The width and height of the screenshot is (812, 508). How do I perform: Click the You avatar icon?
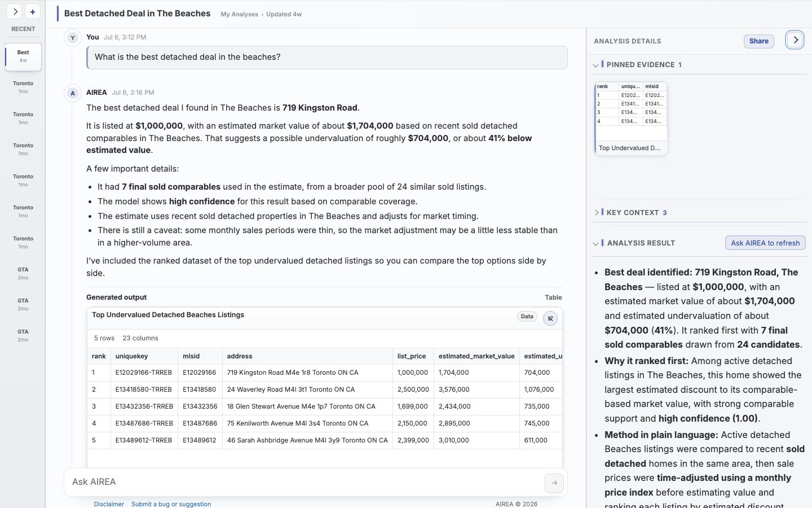click(72, 38)
